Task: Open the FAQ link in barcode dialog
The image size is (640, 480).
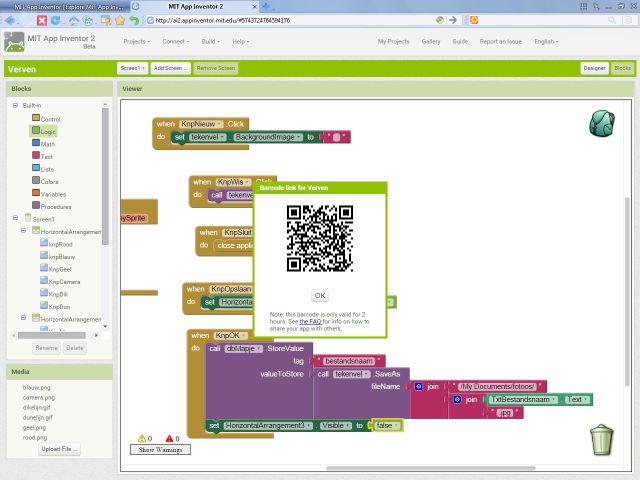Action: [x=310, y=321]
